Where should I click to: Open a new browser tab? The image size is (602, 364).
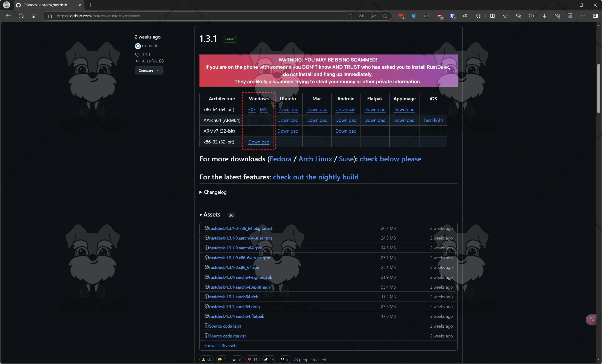(91, 5)
